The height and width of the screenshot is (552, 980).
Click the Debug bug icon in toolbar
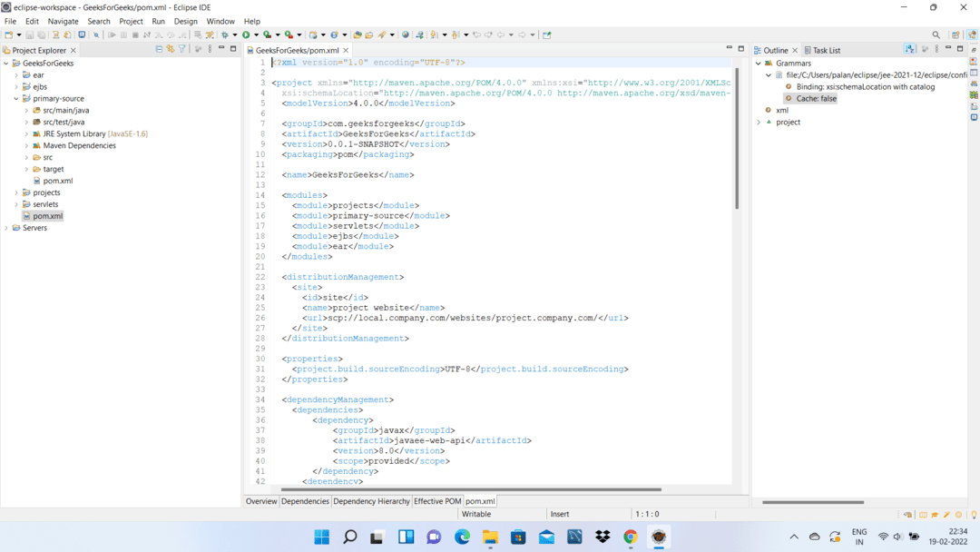[x=224, y=34]
